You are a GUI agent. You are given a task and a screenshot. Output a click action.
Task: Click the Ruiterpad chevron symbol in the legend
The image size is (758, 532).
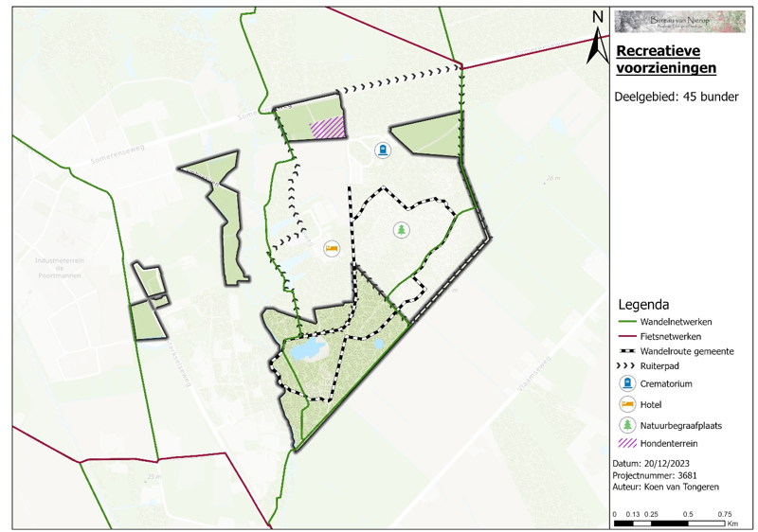(x=626, y=364)
